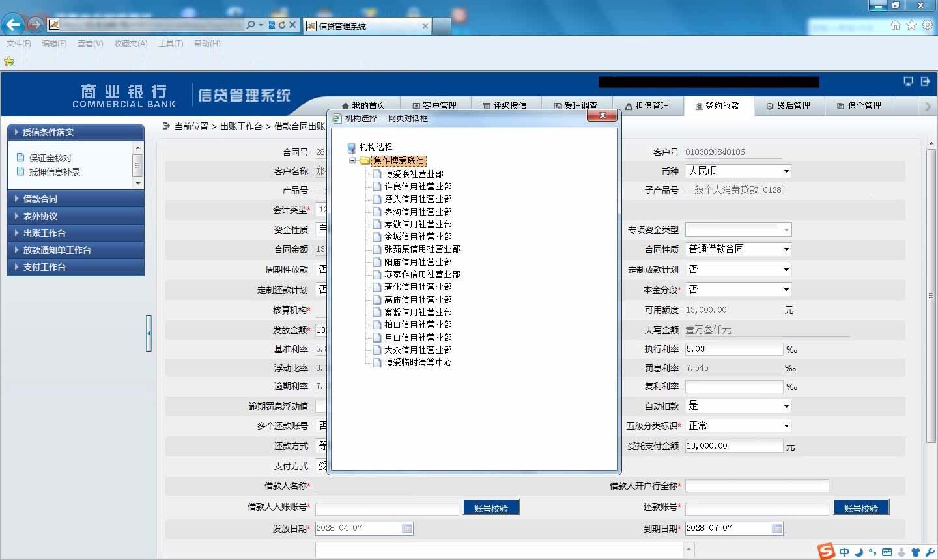Click document icon beside 博爱临时清算中心
938x560 pixels.
coord(377,362)
